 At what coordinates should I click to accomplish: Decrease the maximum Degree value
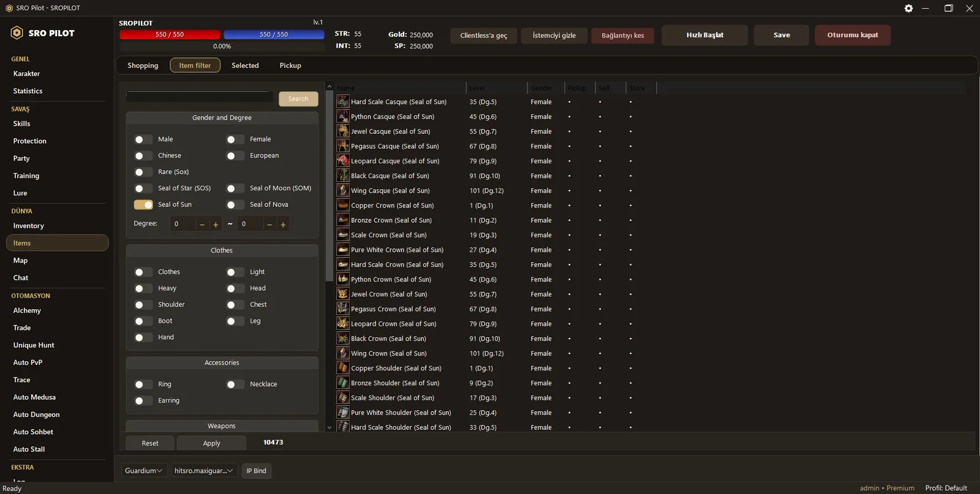[269, 225]
